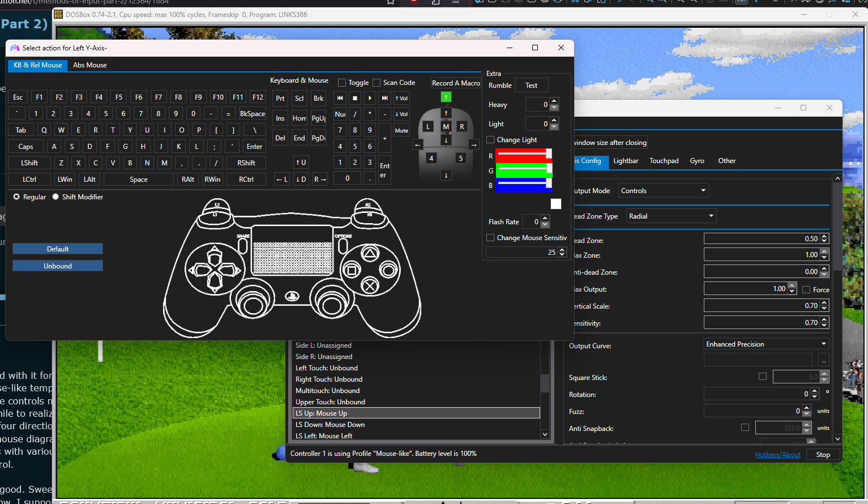The height and width of the screenshot is (504, 868).
Task: Click Record A Macro button
Action: pyautogui.click(x=456, y=83)
